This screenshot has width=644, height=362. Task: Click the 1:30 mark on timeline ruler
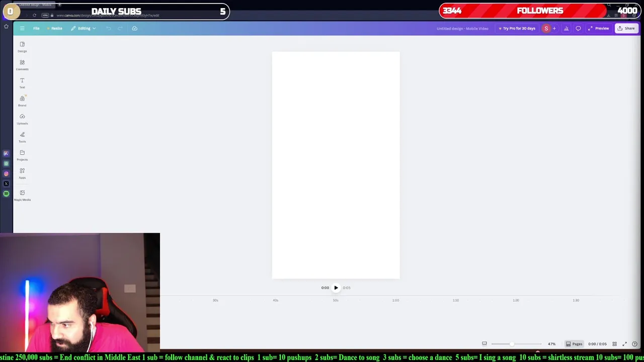[576, 300]
